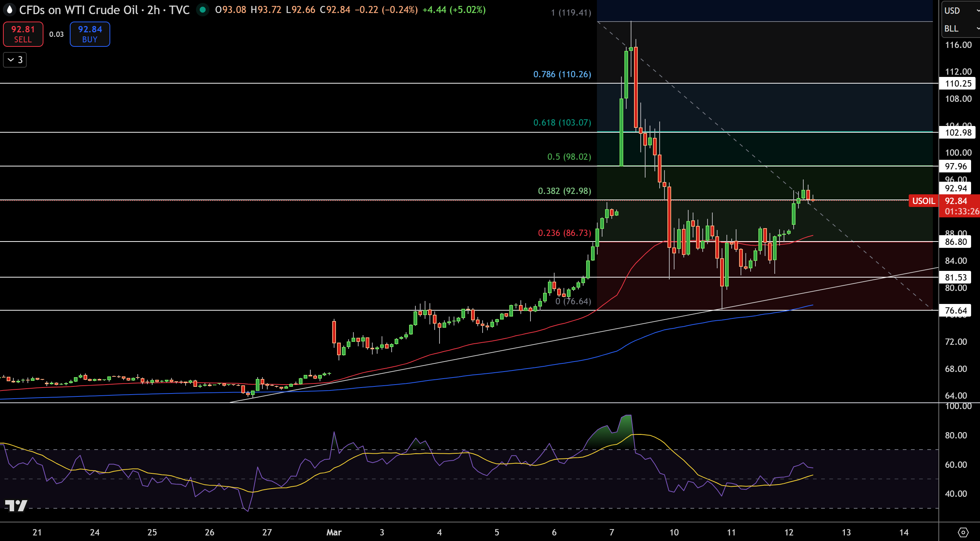Select the 0.618 (103.07) Fibonacci level label
Viewport: 980px width, 541px height.
(x=562, y=123)
